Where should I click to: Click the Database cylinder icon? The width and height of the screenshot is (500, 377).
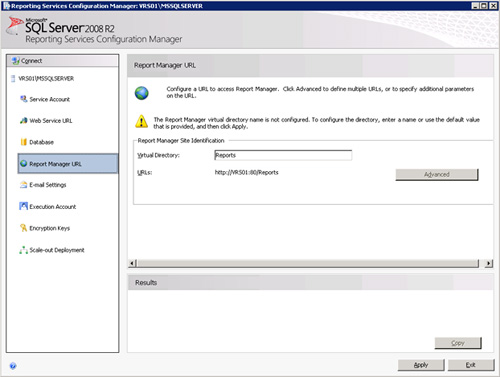(23, 142)
